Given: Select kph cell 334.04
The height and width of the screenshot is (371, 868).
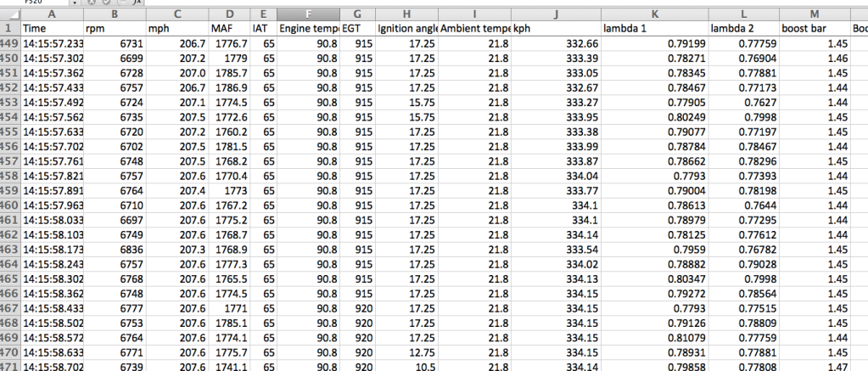Looking at the screenshot, I should [557, 176].
